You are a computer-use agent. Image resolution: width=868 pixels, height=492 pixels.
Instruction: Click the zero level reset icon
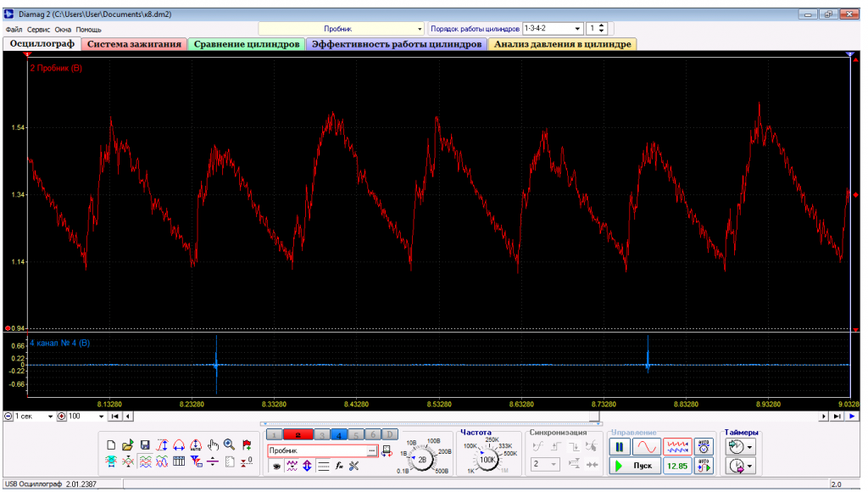click(x=247, y=461)
